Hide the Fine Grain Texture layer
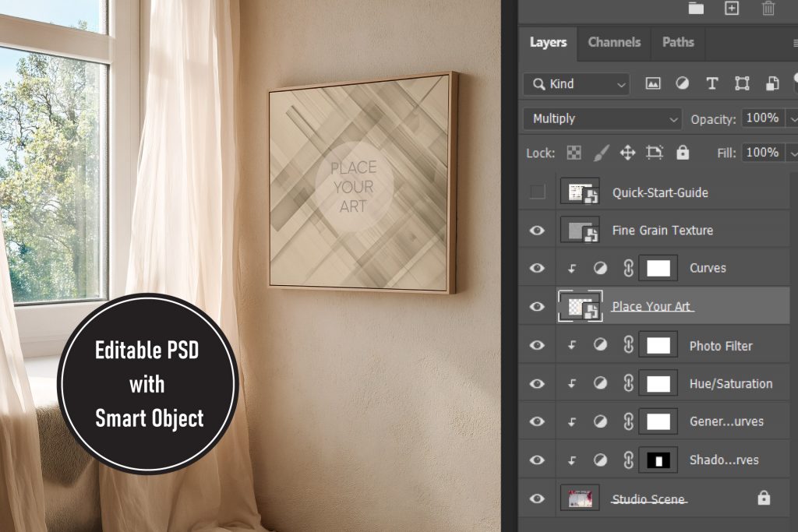 pyautogui.click(x=537, y=231)
